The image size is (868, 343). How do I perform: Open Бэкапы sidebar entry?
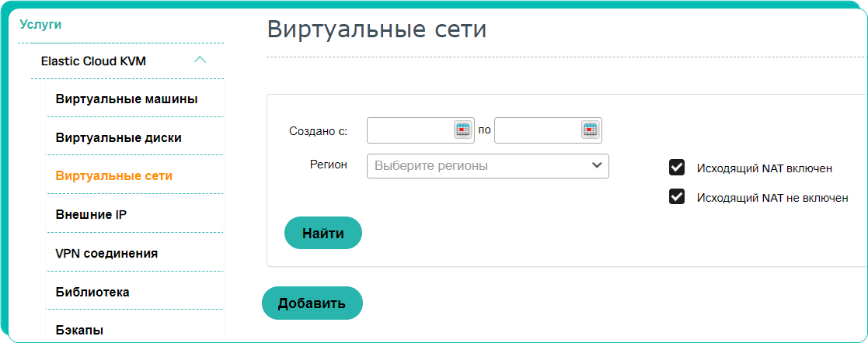pos(80,331)
